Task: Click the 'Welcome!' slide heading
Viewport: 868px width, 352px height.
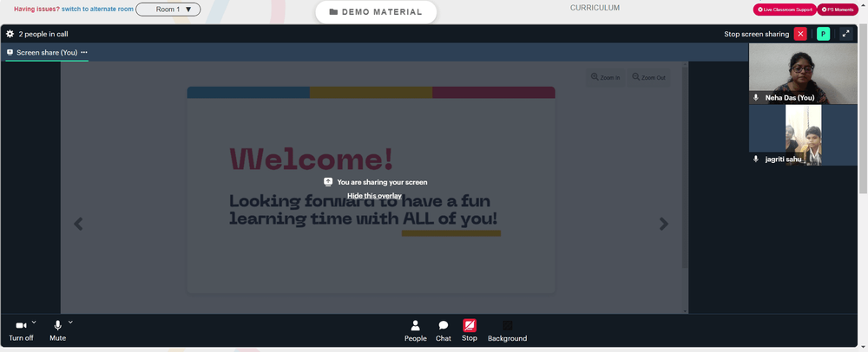Action: point(312,160)
